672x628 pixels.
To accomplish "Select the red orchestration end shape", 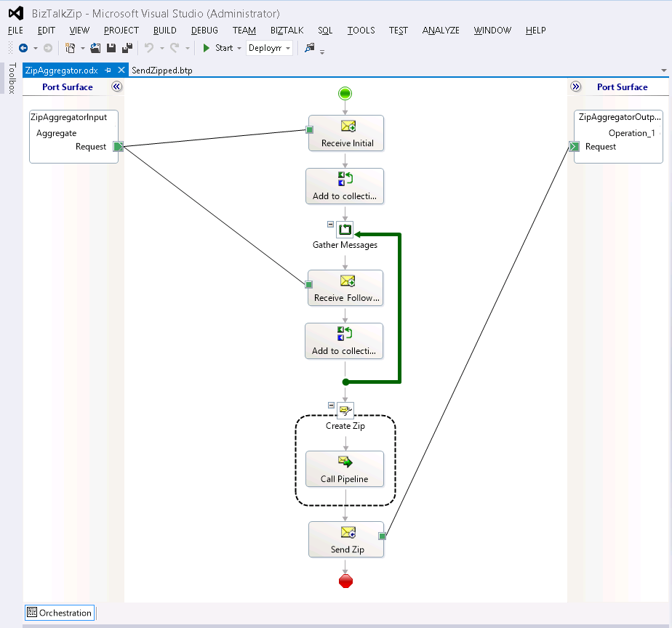I will pos(345,581).
